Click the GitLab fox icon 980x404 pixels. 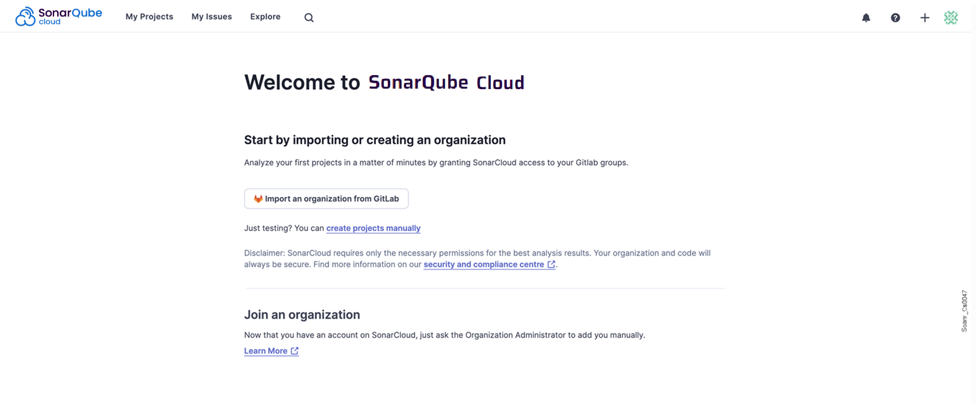258,199
